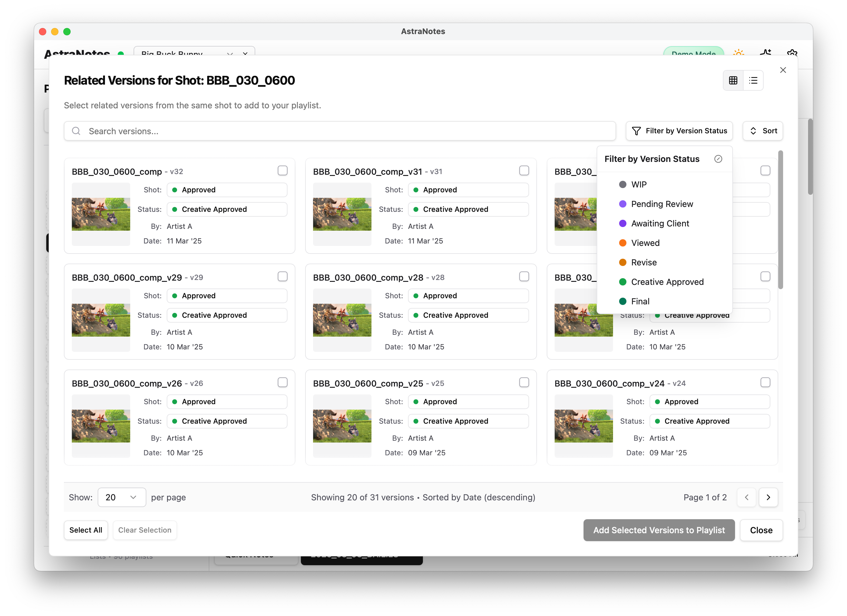Tick the checkbox for version v24
Viewport: 847px width, 616px height.
pos(765,382)
